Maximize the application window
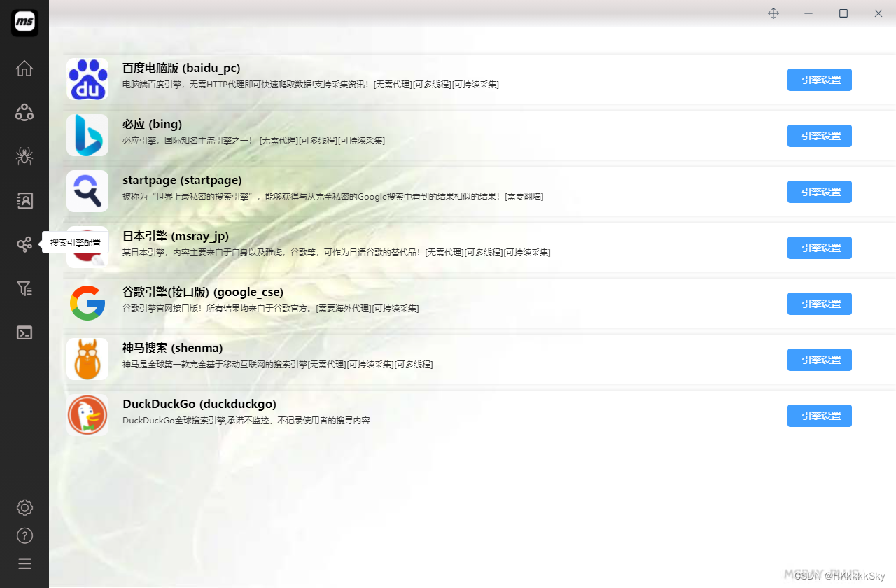 tap(843, 13)
